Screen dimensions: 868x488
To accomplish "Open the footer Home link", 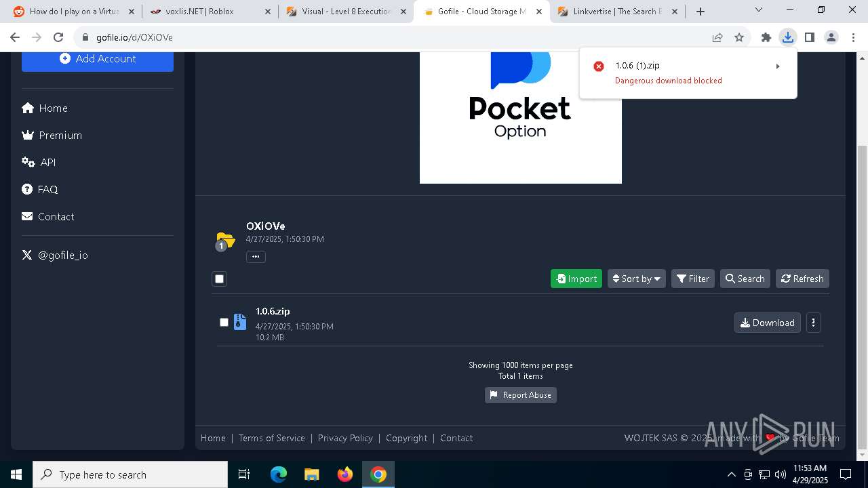I will pyautogui.click(x=213, y=438).
